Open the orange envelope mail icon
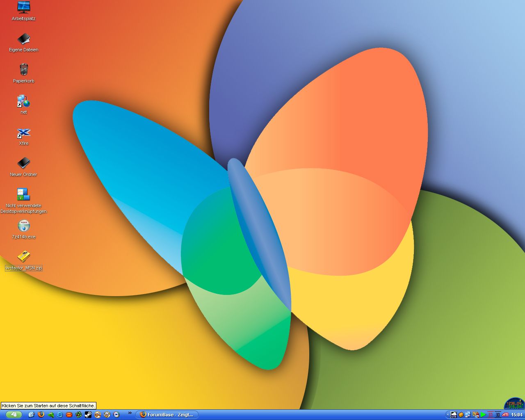Viewport: 525px width, 420px height. 69,415
